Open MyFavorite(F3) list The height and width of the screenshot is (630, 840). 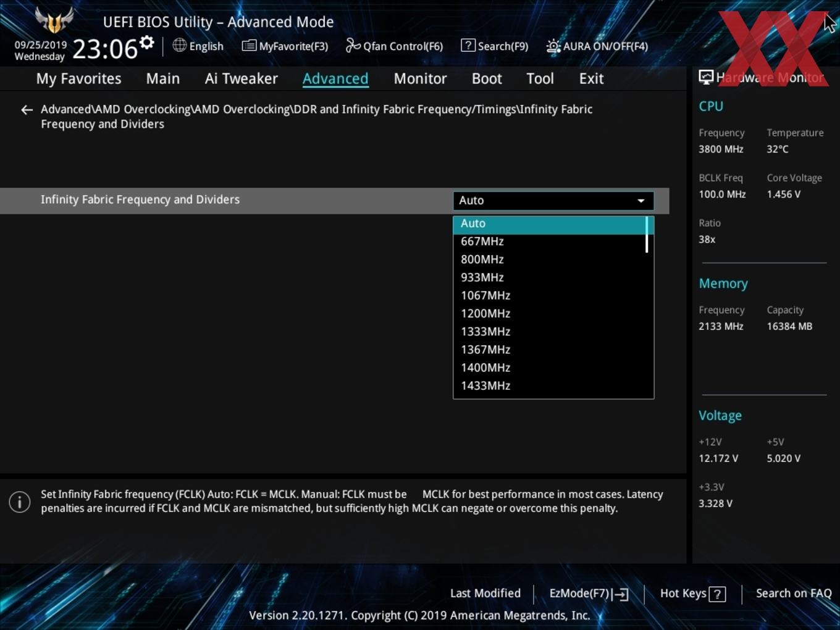click(x=285, y=46)
